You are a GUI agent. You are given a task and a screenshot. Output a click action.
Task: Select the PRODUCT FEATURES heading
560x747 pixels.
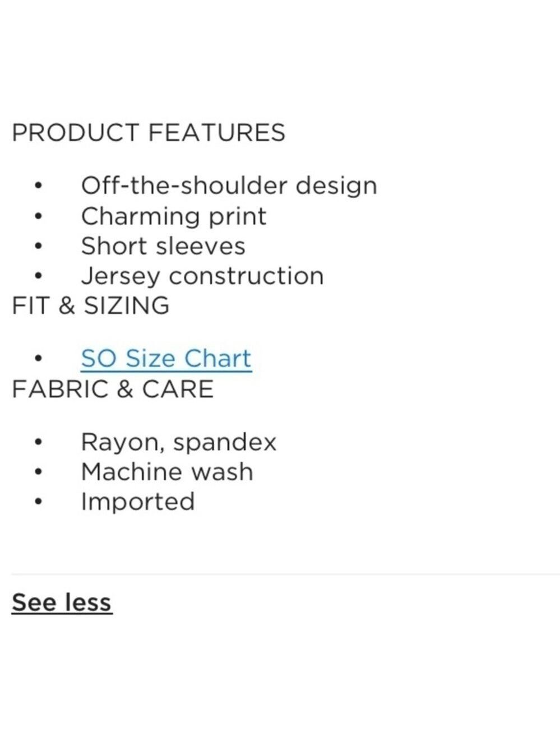pos(149,133)
